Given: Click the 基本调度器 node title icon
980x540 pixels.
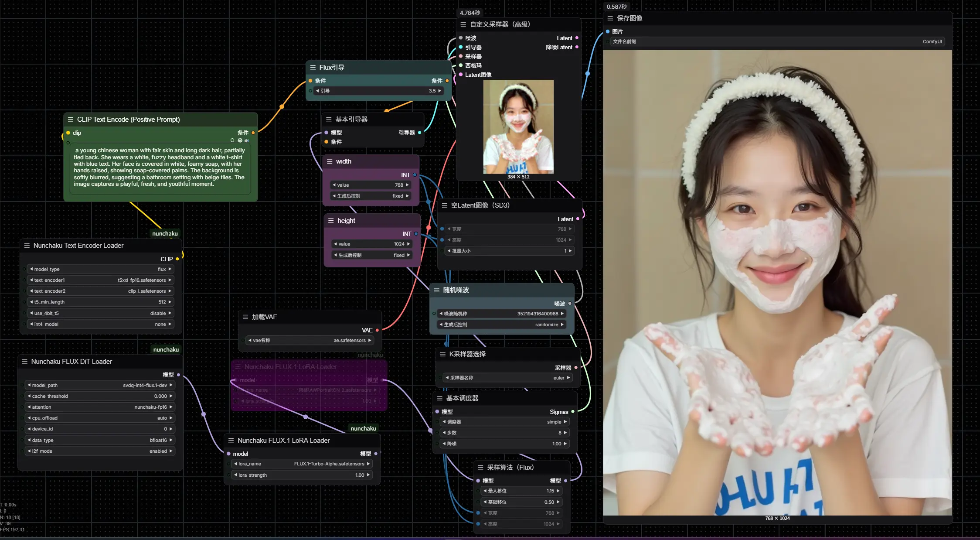Looking at the screenshot, I should (x=440, y=398).
